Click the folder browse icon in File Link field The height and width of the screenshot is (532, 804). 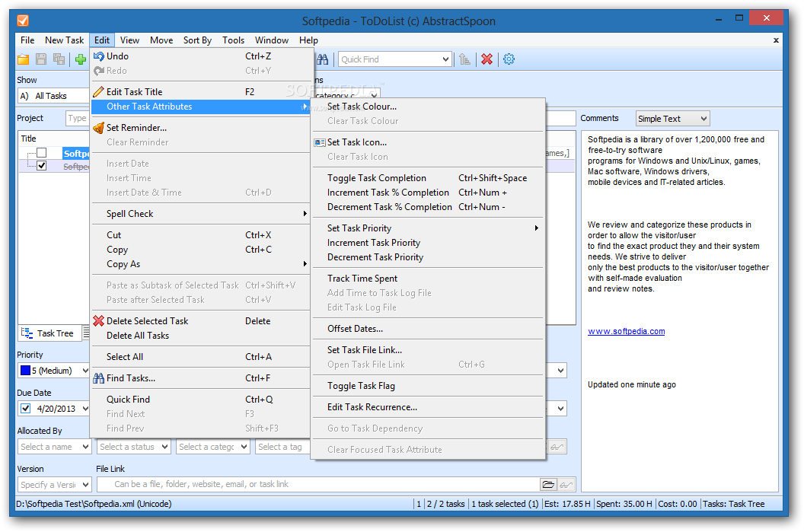pos(548,484)
